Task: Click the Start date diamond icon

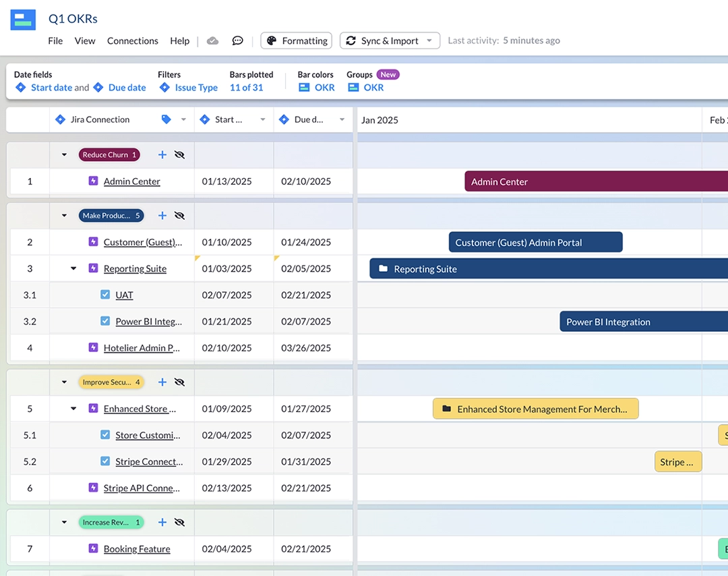Action: click(20, 87)
